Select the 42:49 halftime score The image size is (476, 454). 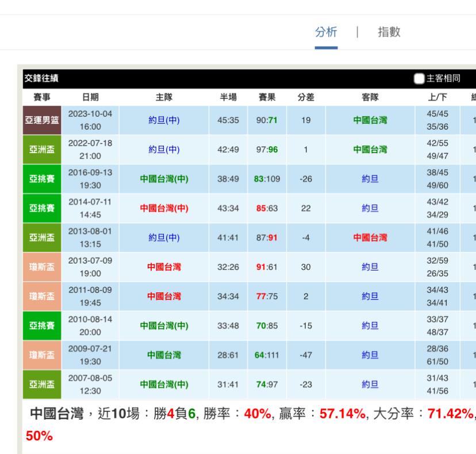(x=228, y=150)
